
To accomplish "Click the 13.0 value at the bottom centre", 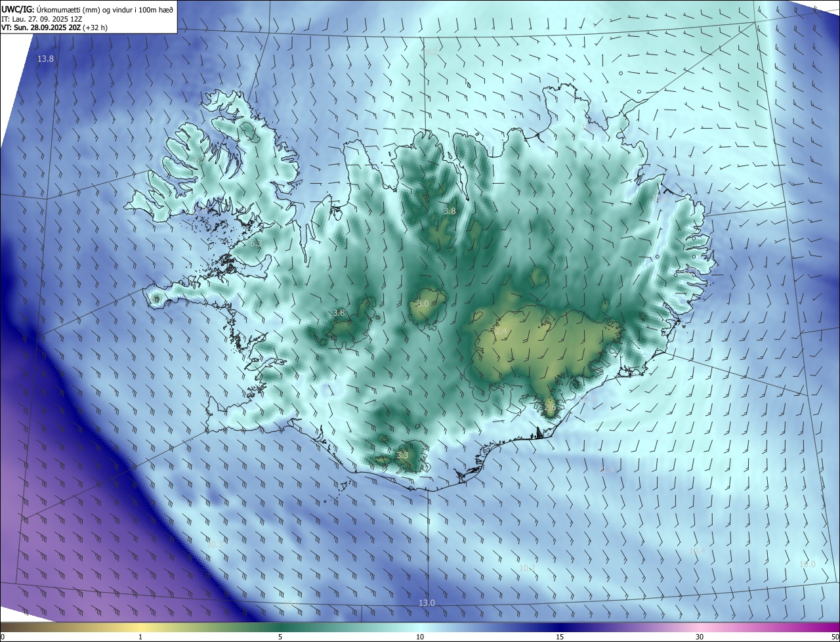I will (x=427, y=603).
